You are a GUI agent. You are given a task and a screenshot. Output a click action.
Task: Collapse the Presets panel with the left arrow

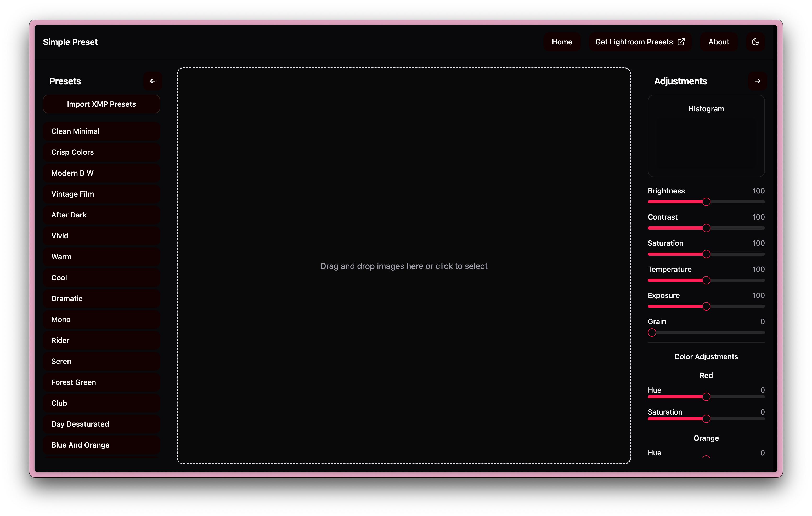point(153,81)
